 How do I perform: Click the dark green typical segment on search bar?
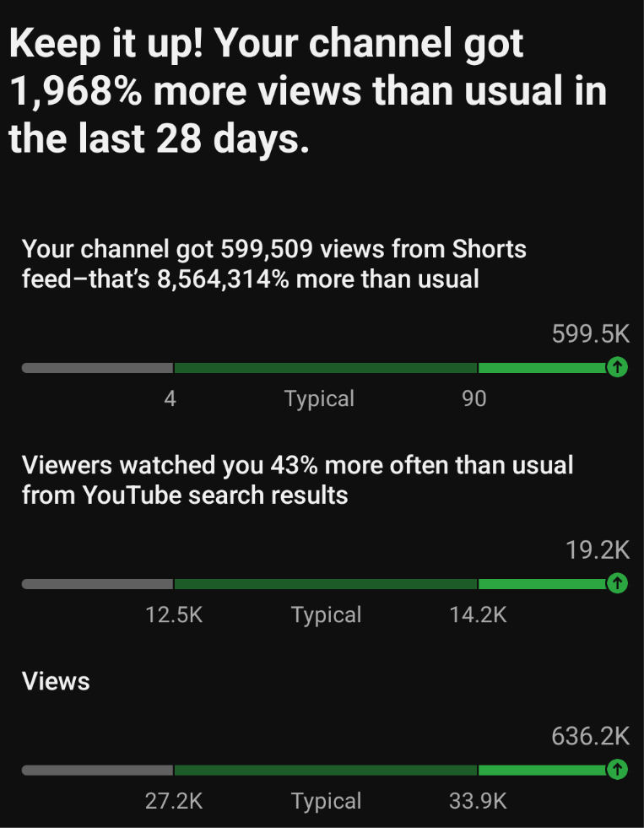point(326,584)
